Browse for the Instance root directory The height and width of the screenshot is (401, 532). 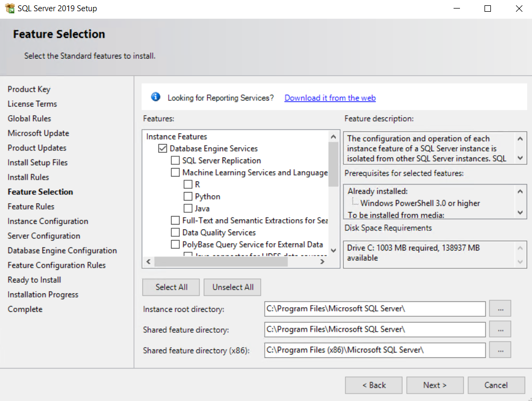pos(501,308)
